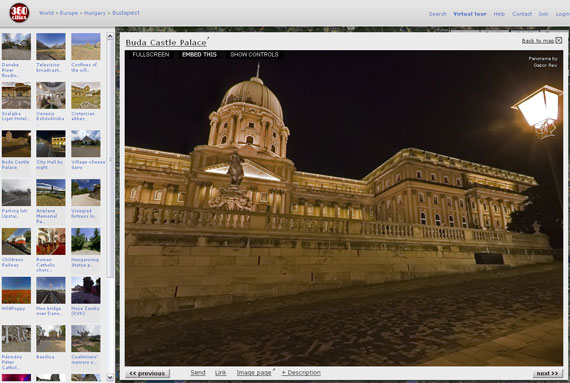
Task: Open Airplane Memorial thumbnail
Action: [x=51, y=193]
